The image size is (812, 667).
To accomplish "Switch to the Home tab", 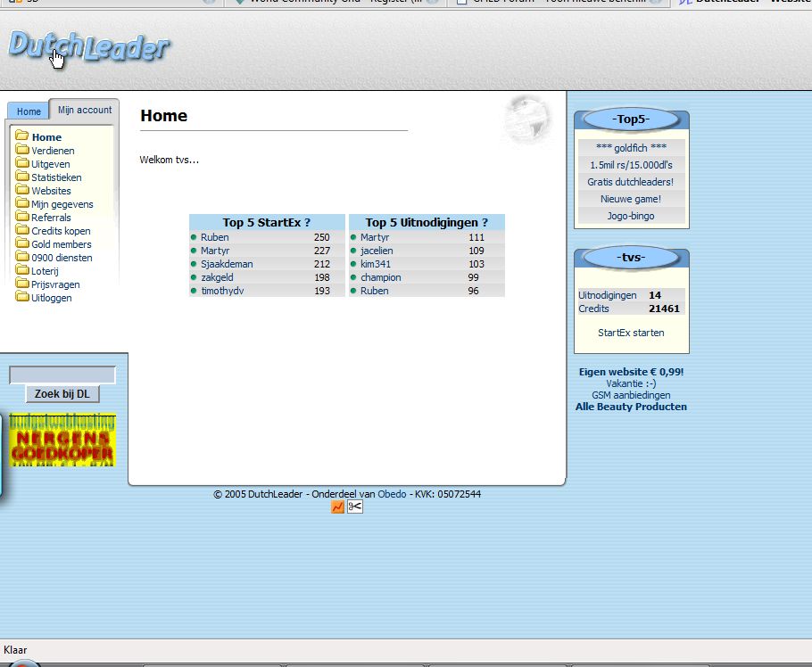I will tap(29, 111).
